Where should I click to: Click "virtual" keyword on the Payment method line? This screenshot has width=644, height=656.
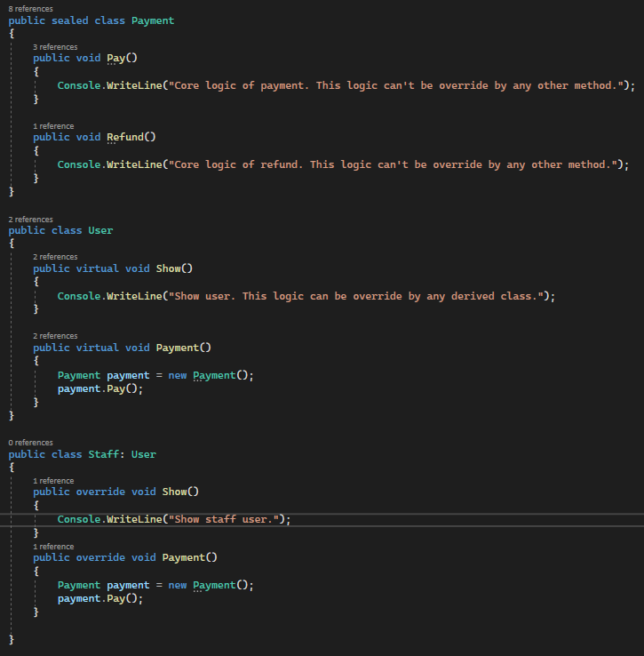98,348
